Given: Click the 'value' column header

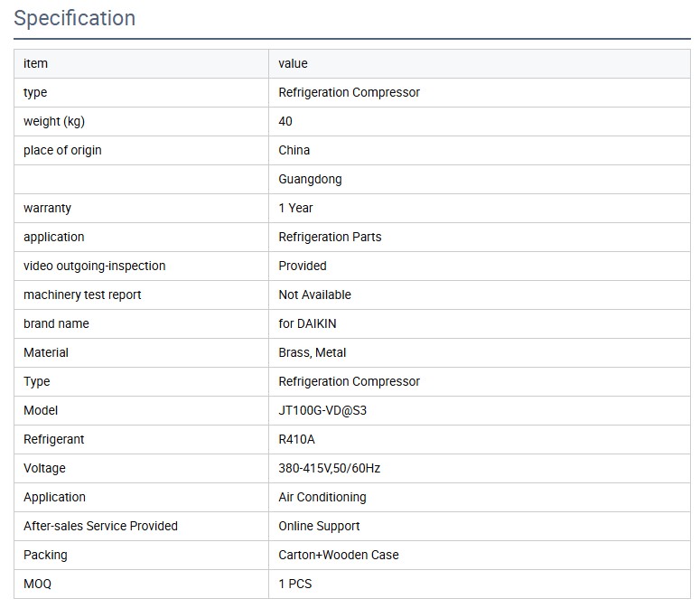Looking at the screenshot, I should tap(293, 63).
